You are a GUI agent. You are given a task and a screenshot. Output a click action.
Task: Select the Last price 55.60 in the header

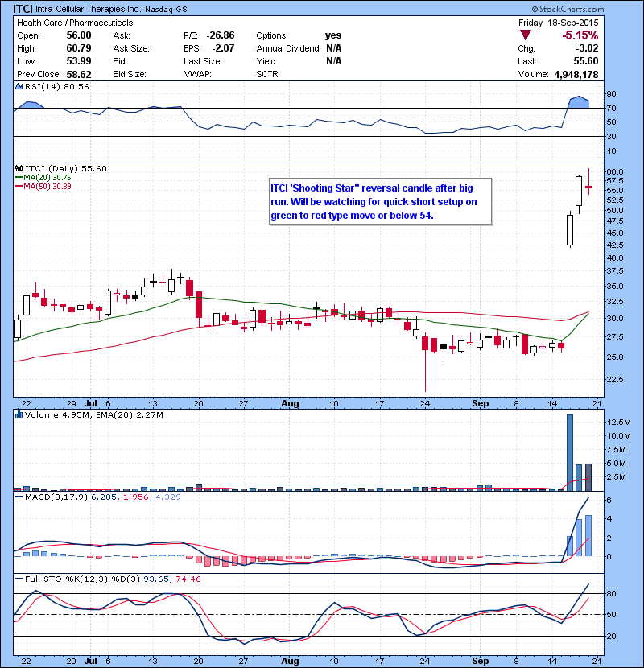(586, 61)
